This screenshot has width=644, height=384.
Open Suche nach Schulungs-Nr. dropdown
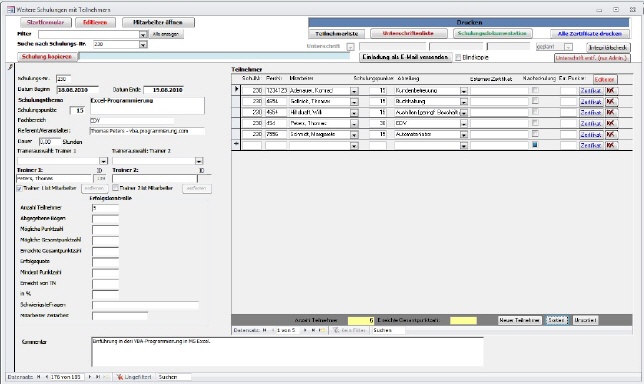143,44
